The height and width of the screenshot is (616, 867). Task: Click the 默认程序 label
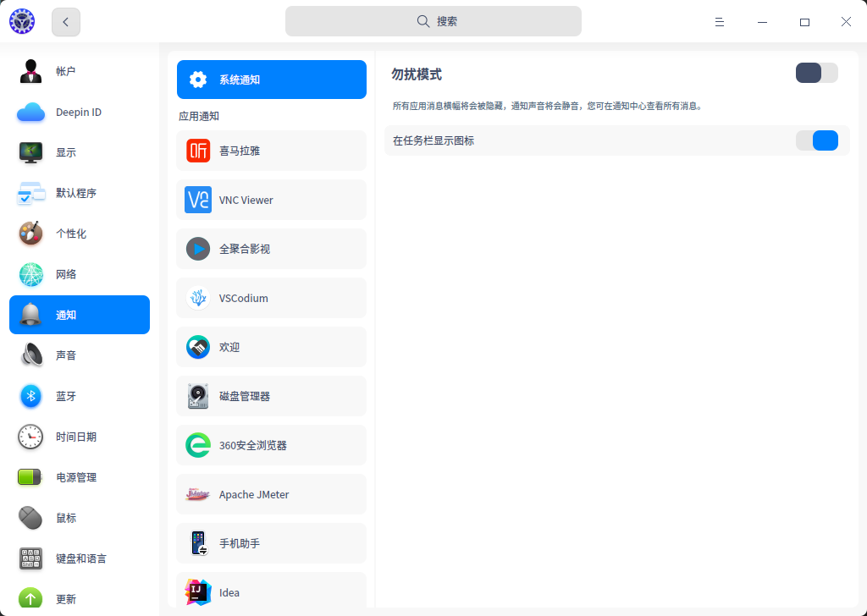point(76,194)
